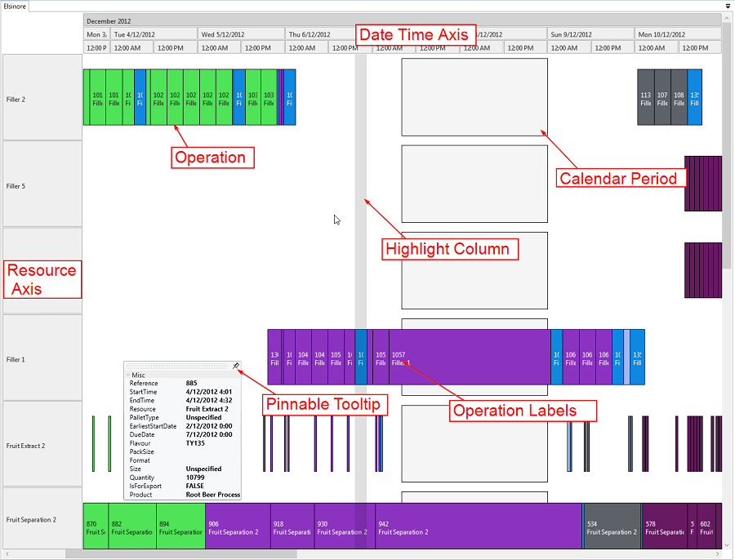Open the dropdown arrow at top-right corner
735x560 pixels.
(x=727, y=6)
